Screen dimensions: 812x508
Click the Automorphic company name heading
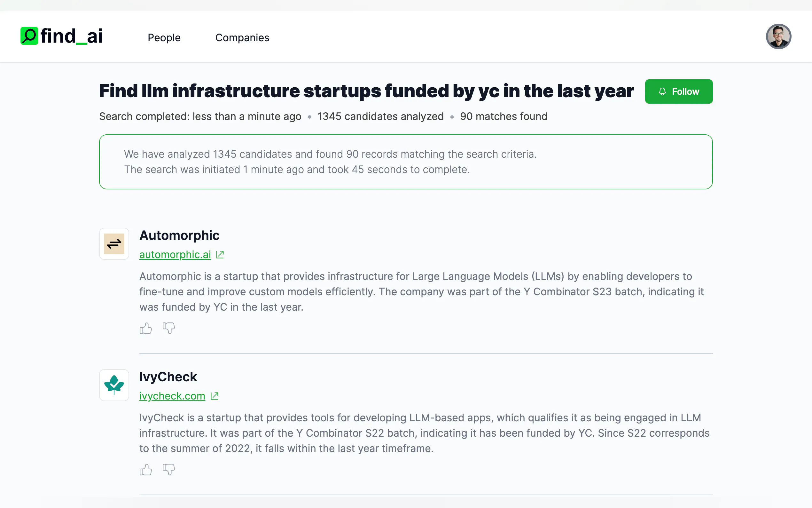pos(179,235)
